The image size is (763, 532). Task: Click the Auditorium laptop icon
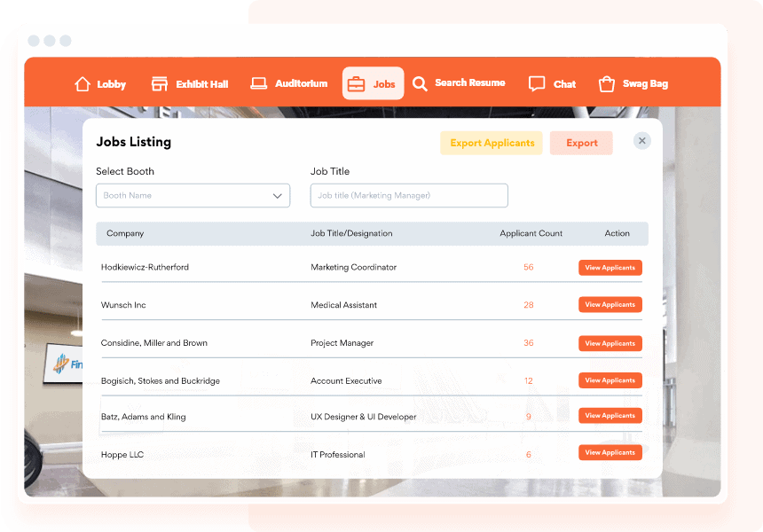tap(259, 83)
